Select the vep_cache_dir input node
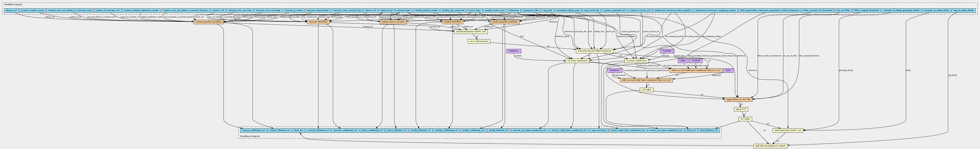980x149 pixels. click(x=592, y=11)
